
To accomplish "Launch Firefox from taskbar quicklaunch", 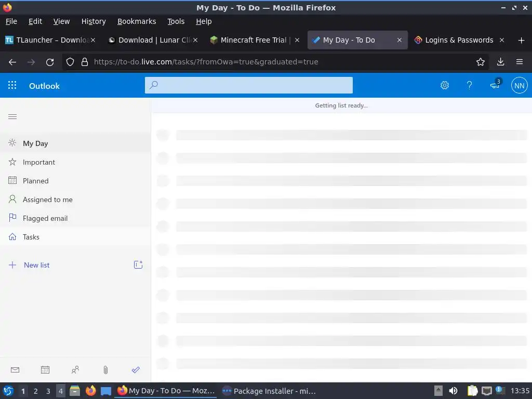I will 90,391.
